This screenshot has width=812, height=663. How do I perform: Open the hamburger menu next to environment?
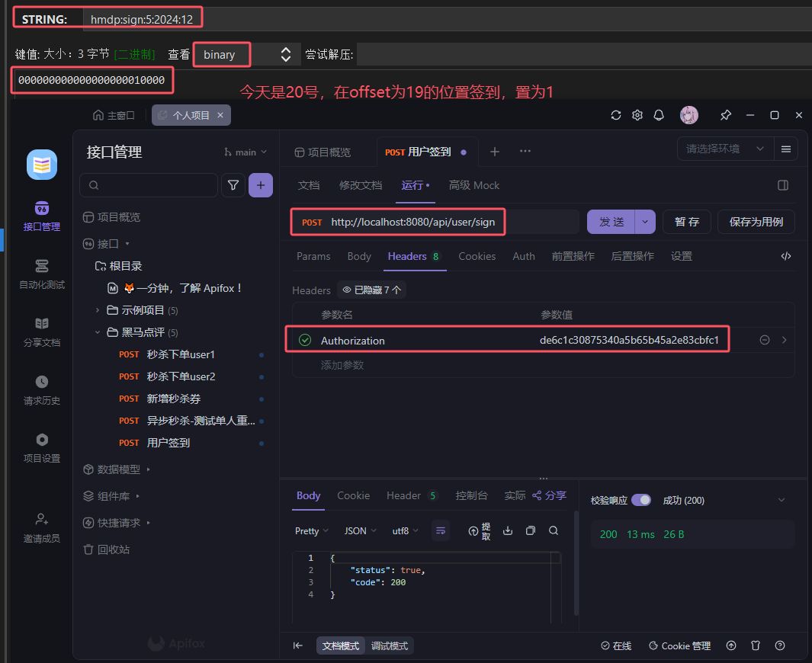(x=785, y=149)
